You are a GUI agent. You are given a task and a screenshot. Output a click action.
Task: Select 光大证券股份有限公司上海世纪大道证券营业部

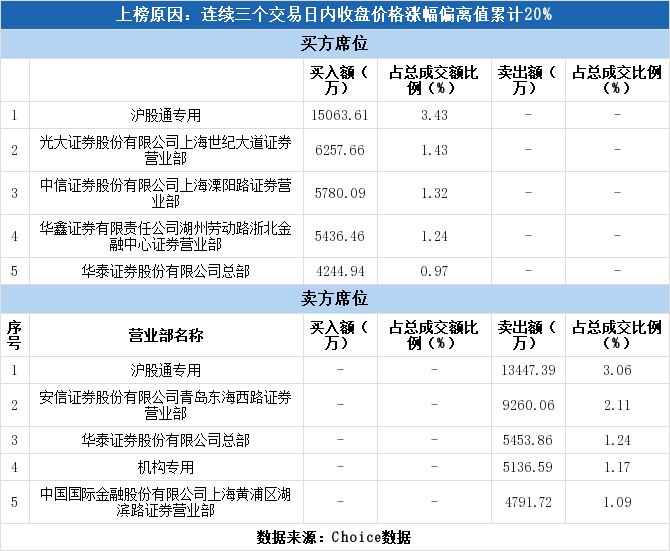coord(166,150)
